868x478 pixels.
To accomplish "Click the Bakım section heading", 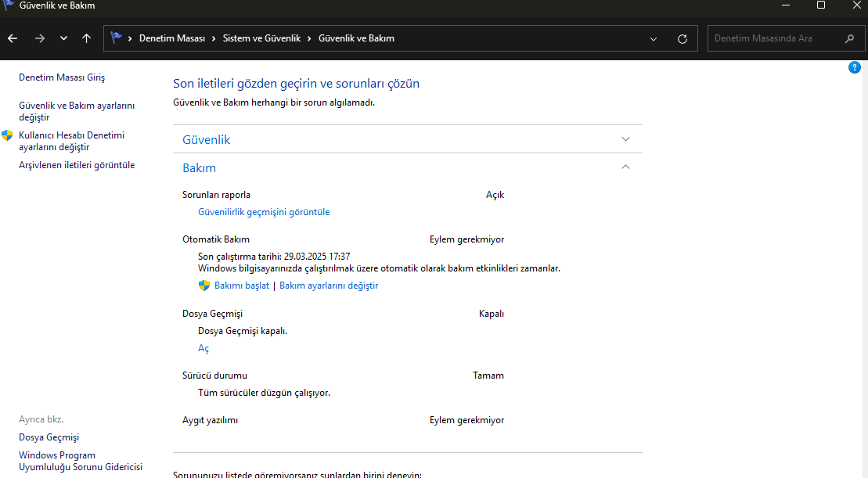I will point(200,167).
